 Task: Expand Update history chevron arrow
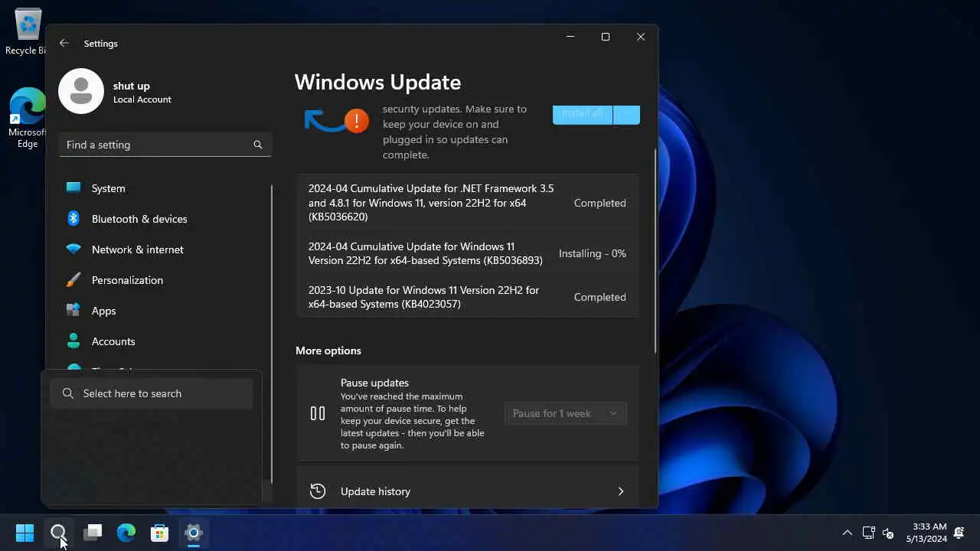[x=621, y=491]
